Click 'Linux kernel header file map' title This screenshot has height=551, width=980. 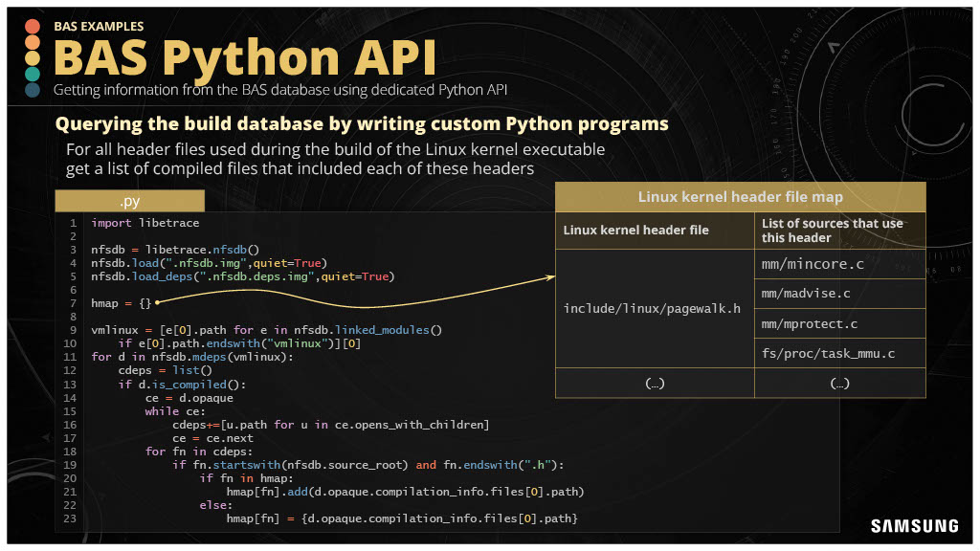[740, 197]
